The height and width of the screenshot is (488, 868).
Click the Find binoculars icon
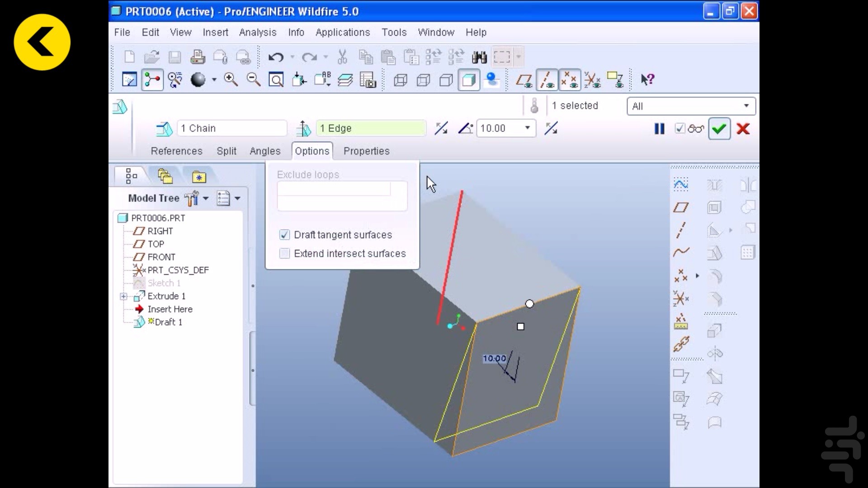click(x=479, y=57)
